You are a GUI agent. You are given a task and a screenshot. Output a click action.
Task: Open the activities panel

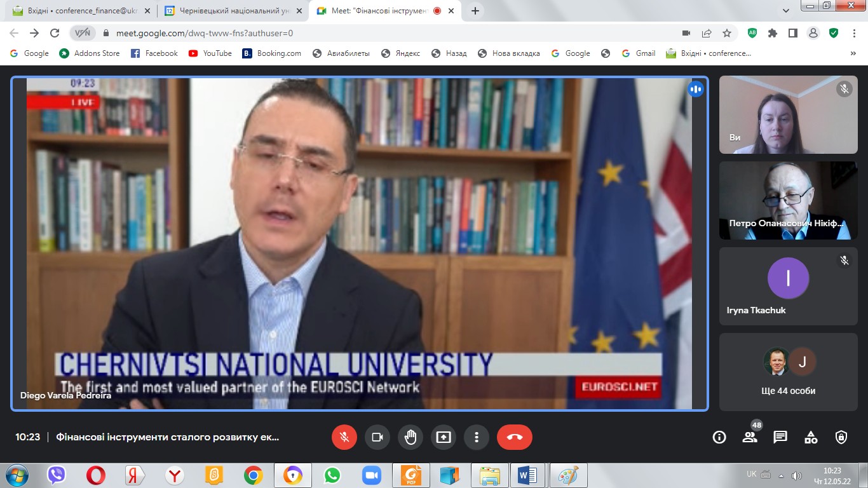(x=811, y=437)
